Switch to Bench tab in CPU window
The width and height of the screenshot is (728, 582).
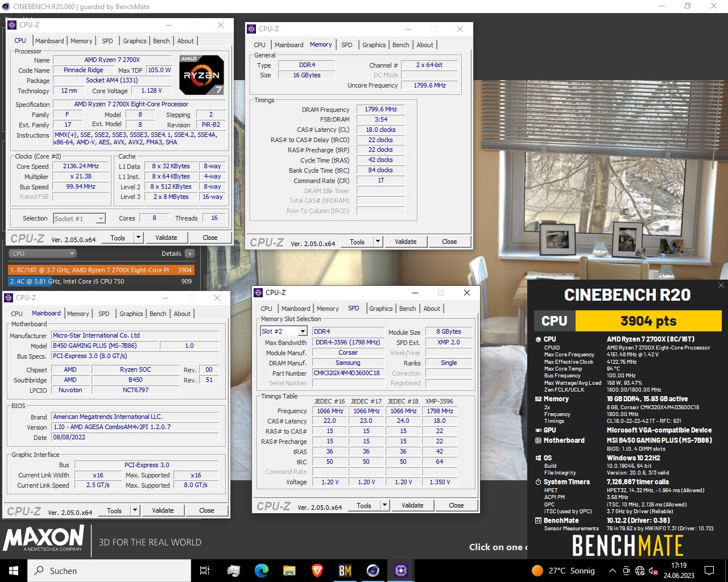[x=162, y=41]
